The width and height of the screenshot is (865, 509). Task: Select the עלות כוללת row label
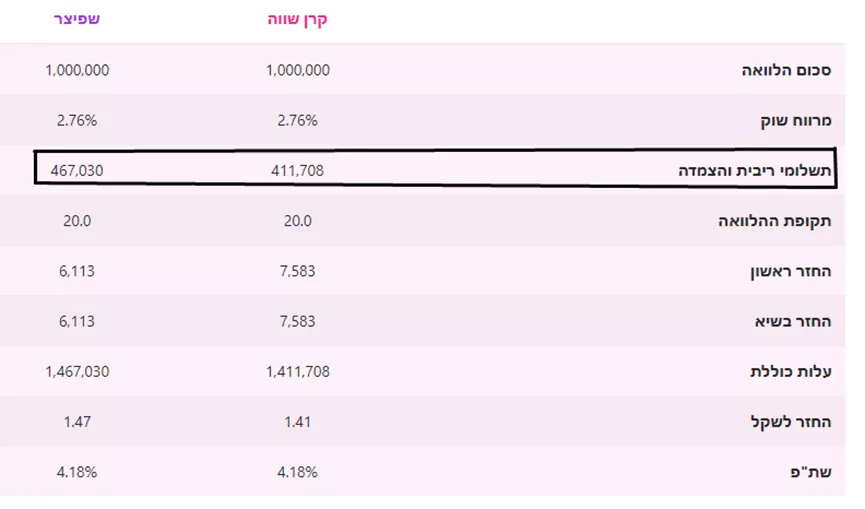791,372
